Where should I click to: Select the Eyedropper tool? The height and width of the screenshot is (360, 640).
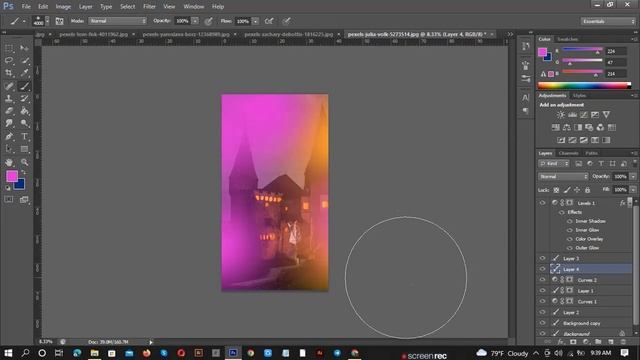24,73
